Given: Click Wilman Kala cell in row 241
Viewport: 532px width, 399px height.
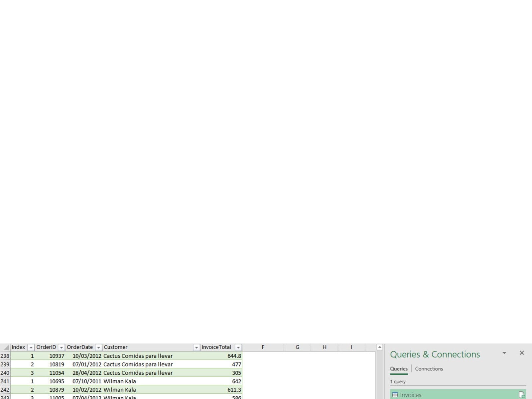Looking at the screenshot, I should click(x=120, y=381).
